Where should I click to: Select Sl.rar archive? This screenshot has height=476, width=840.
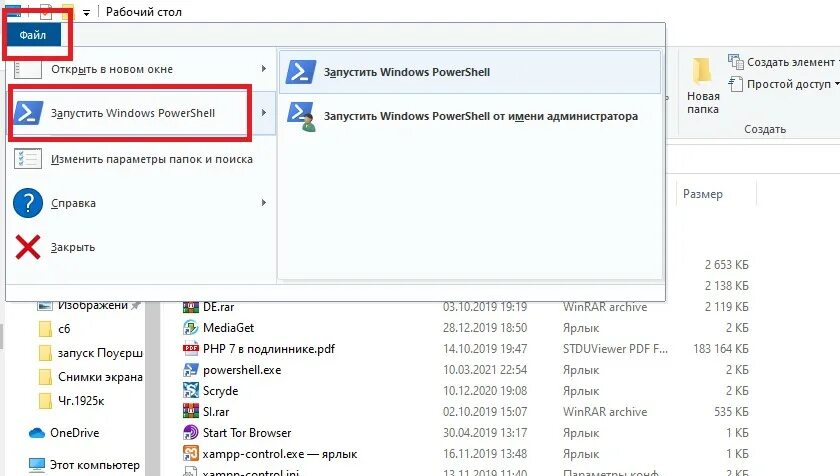tap(216, 412)
